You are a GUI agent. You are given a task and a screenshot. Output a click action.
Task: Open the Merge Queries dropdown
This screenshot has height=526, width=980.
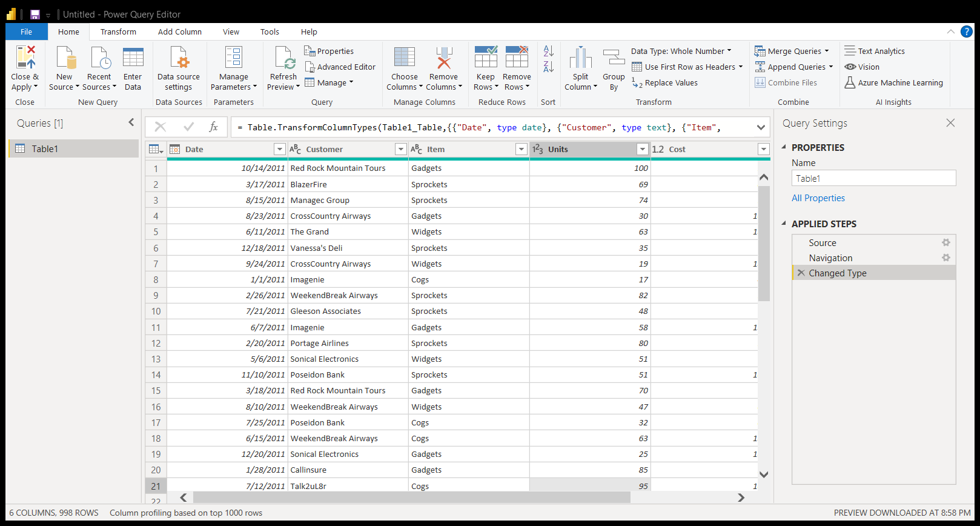pyautogui.click(x=792, y=52)
